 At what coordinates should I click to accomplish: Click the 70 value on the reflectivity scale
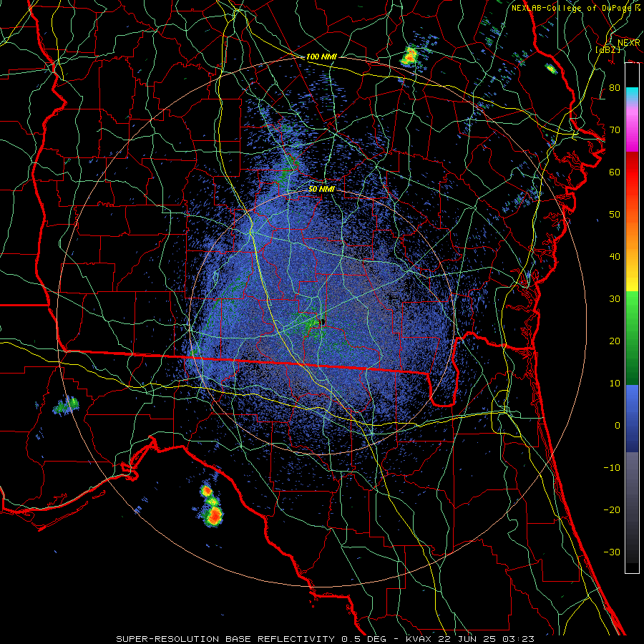pos(615,130)
